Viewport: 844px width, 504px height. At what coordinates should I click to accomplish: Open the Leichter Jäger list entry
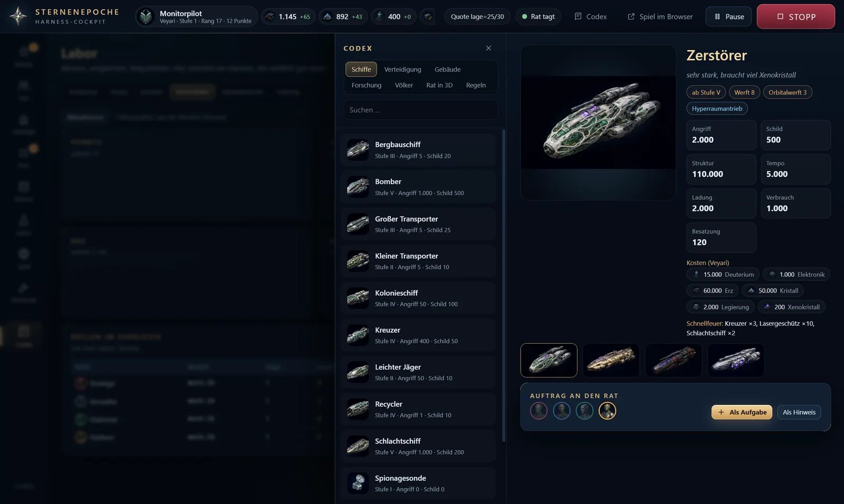[419, 372]
